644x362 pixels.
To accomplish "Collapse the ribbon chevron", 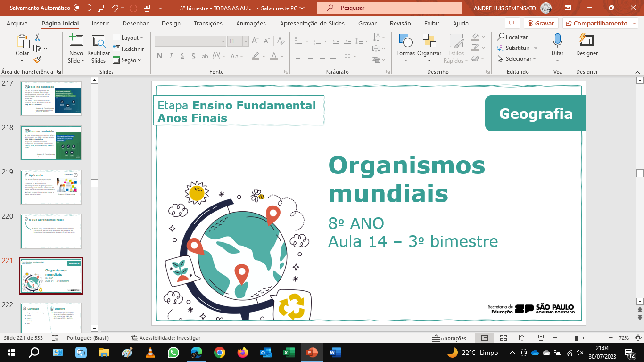I will [637, 72].
